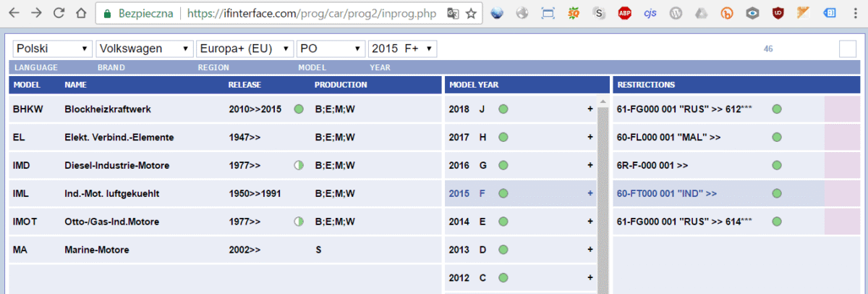
Task: Click green dot beside 6R-F-000 001 restriction
Action: [777, 165]
